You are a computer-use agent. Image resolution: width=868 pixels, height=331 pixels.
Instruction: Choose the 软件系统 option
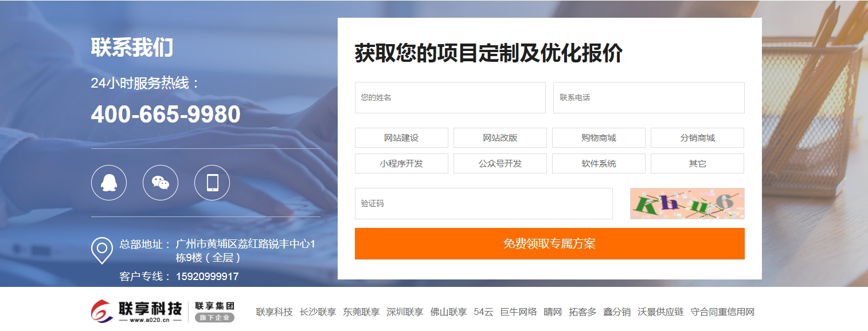599,164
